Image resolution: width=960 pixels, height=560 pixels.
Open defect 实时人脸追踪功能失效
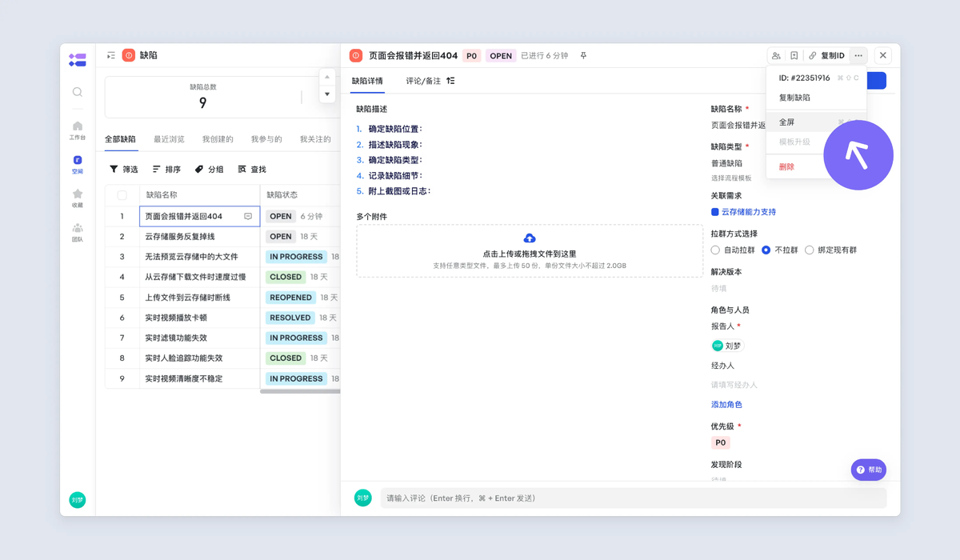184,358
